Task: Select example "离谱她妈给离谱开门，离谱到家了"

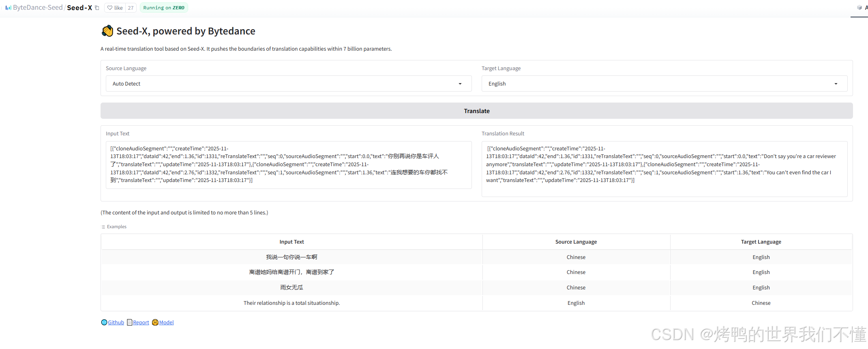Action: (291, 272)
